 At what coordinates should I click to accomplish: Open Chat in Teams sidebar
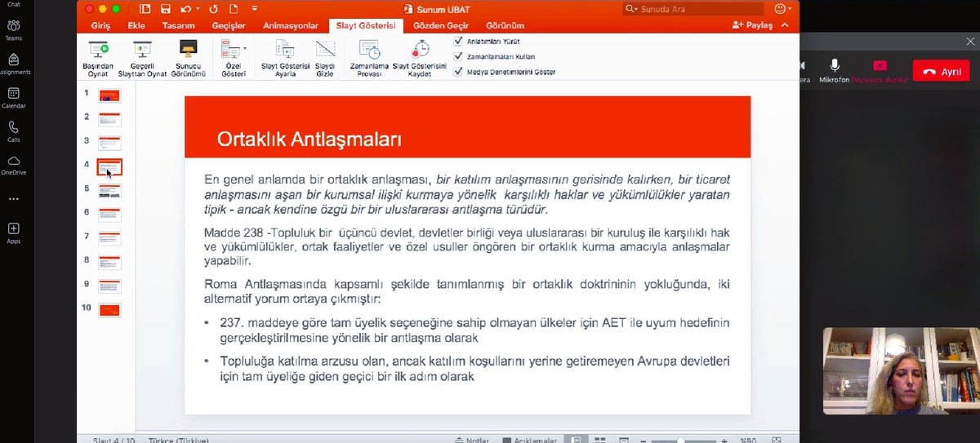(x=13, y=4)
